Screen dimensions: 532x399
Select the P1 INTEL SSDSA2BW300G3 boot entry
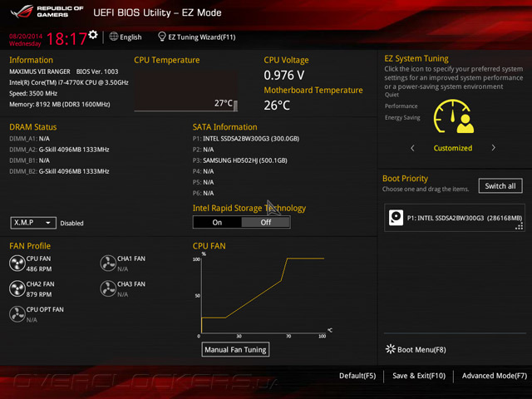point(455,218)
